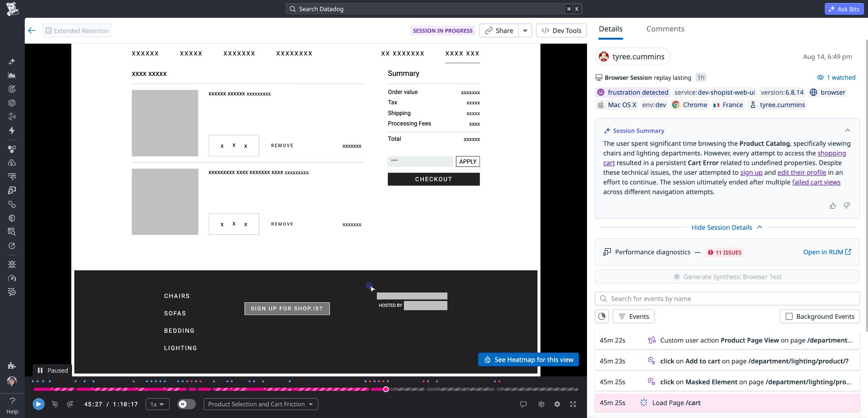Follow the shopping cart link in summary
The width and height of the screenshot is (868, 418).
[832, 153]
